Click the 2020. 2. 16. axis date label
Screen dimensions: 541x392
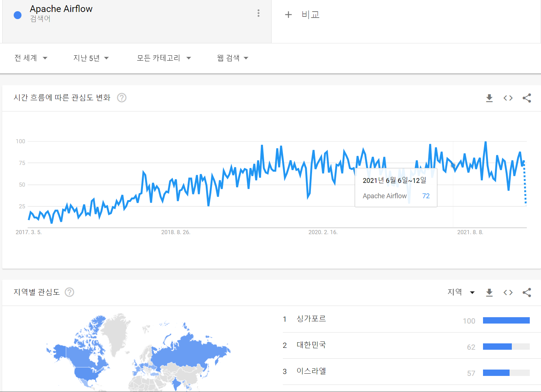(x=323, y=232)
